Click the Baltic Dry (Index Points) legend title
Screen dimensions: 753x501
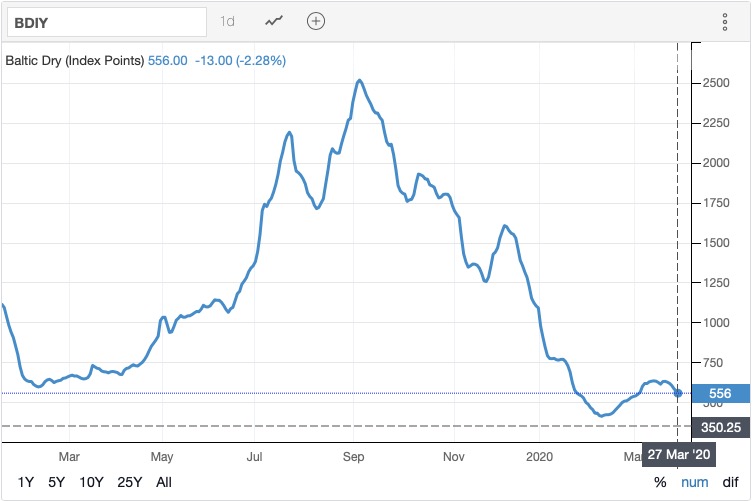tap(74, 61)
